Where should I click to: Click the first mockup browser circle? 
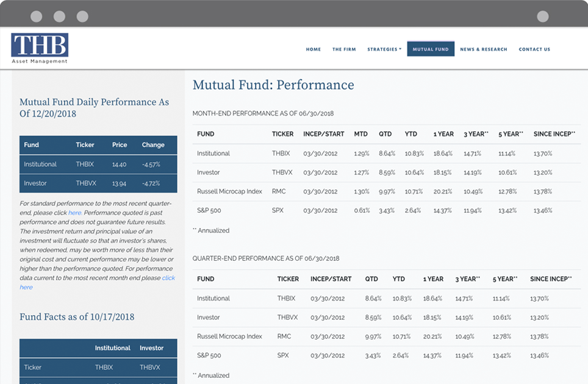37,16
